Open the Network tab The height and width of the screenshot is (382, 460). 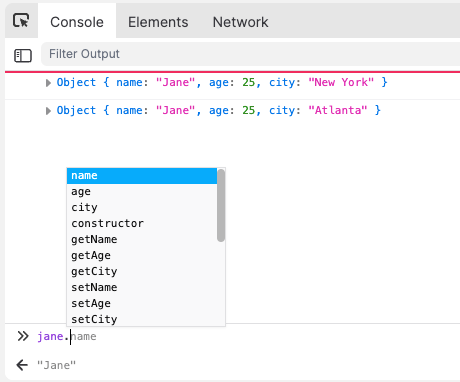pyautogui.click(x=240, y=22)
